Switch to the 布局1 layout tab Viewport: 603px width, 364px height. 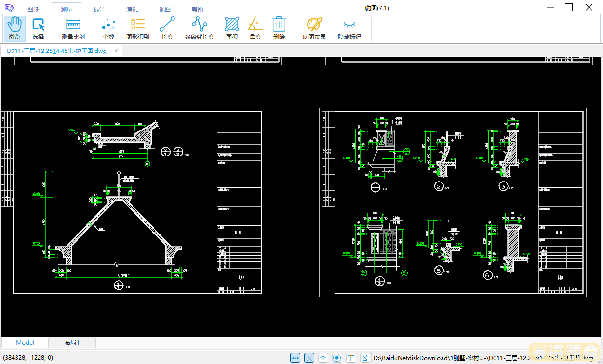pos(72,343)
